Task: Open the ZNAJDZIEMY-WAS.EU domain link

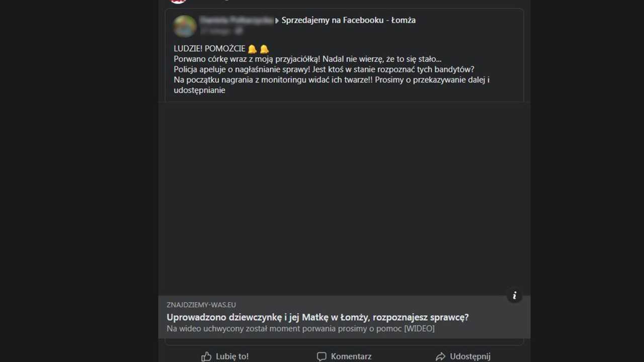Action: pyautogui.click(x=201, y=305)
